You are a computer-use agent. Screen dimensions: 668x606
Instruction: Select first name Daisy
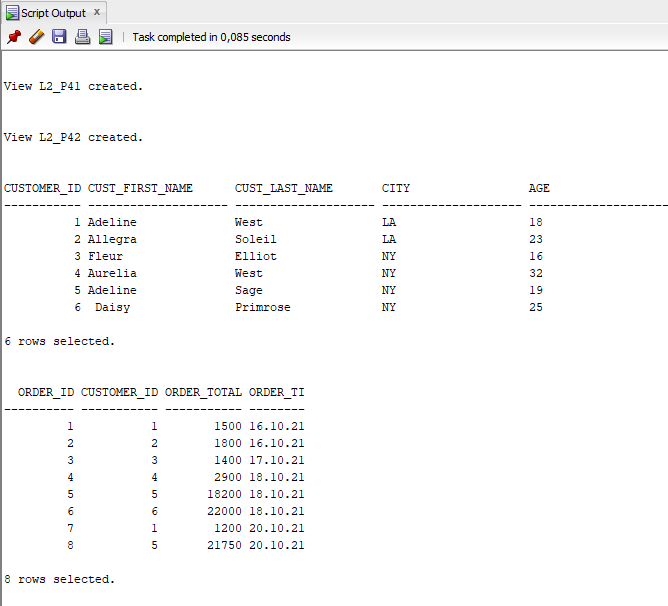pos(112,308)
